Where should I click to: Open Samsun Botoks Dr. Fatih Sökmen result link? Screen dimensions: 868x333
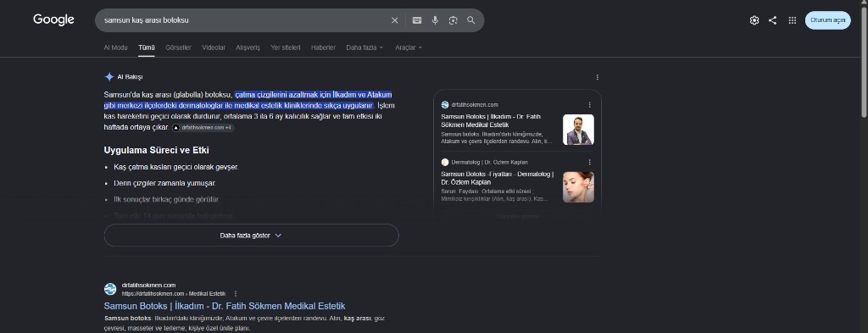(225, 306)
